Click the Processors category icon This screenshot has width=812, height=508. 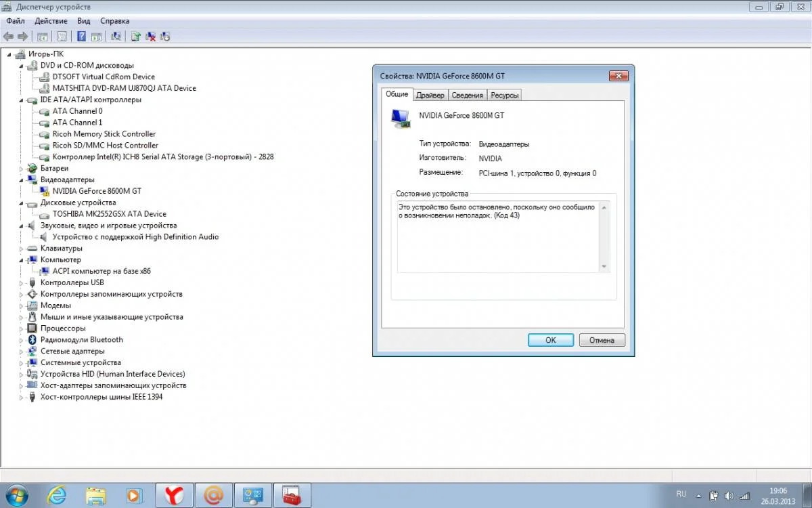coord(32,329)
